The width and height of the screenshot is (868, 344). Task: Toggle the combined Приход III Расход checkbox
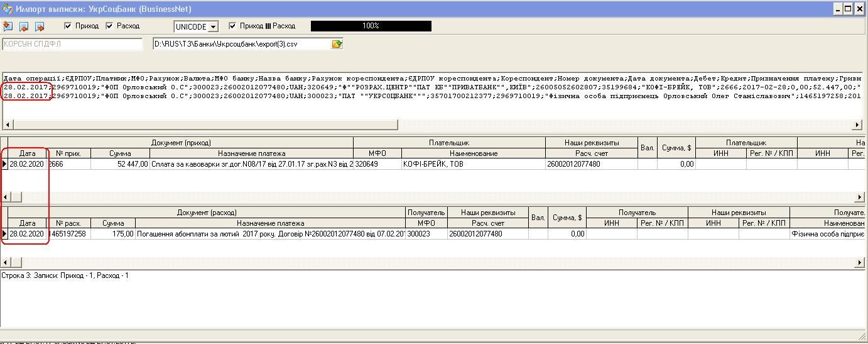pos(232,26)
